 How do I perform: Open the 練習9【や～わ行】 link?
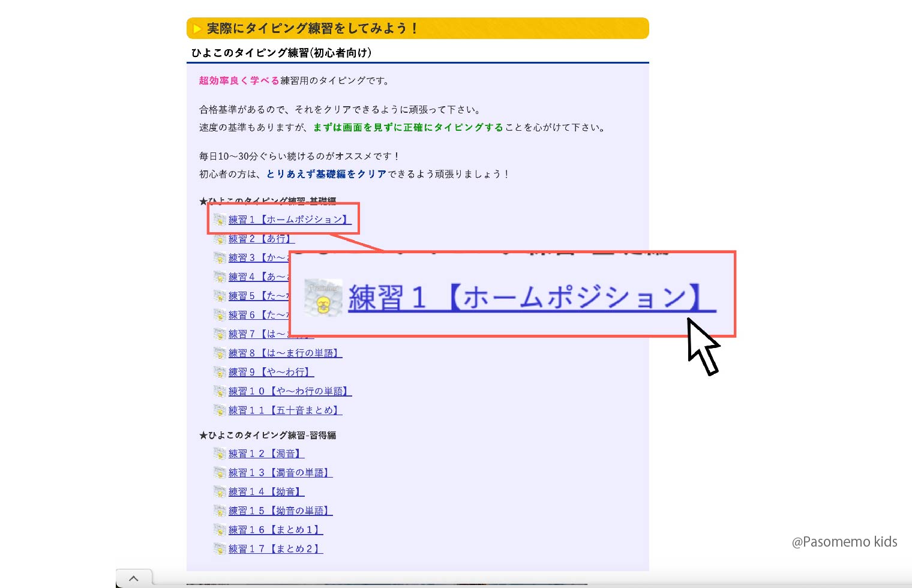coord(271,373)
